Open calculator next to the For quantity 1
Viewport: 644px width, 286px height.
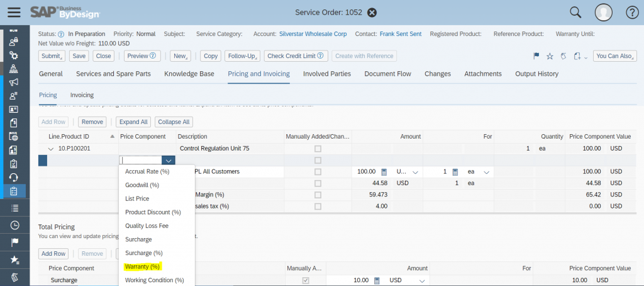tap(455, 171)
